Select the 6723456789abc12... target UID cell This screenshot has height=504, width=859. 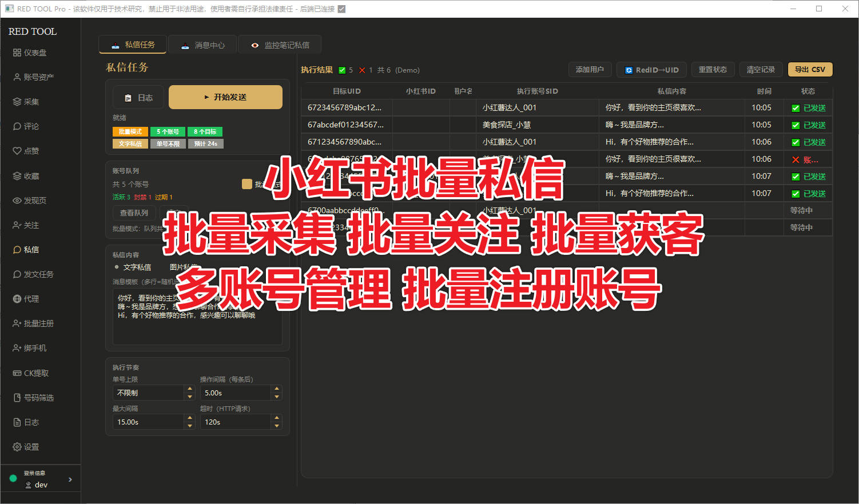347,107
